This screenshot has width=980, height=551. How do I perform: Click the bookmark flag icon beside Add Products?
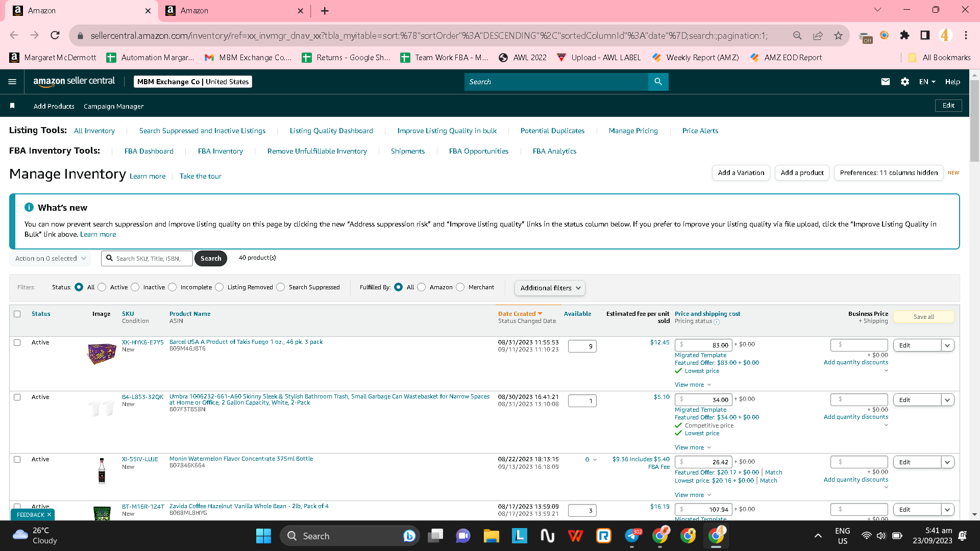tap(12, 106)
